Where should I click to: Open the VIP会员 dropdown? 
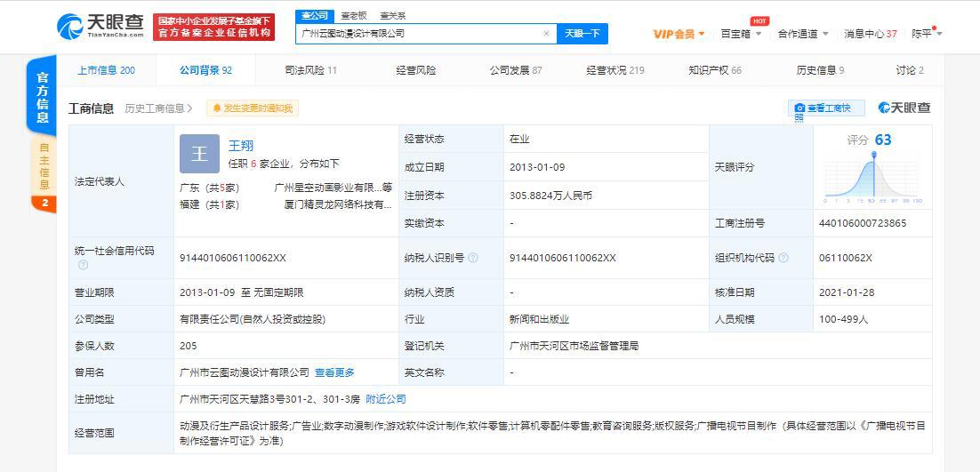pos(679,34)
